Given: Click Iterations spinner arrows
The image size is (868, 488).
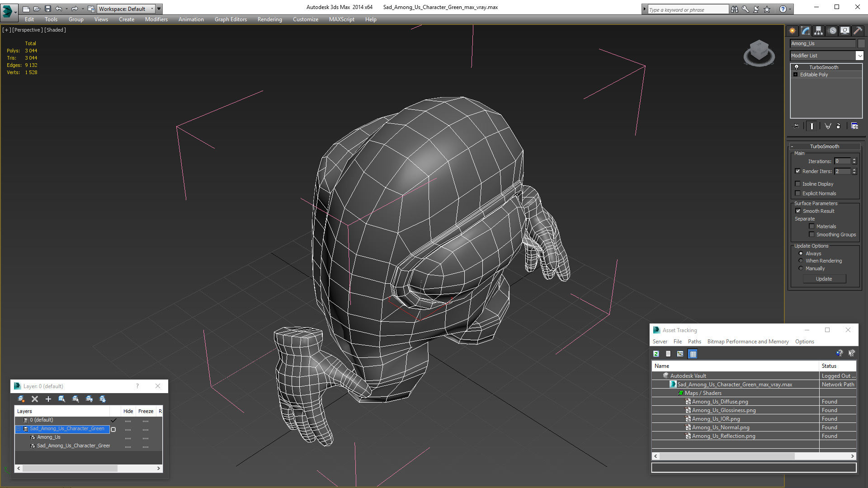Looking at the screenshot, I should tap(854, 161).
